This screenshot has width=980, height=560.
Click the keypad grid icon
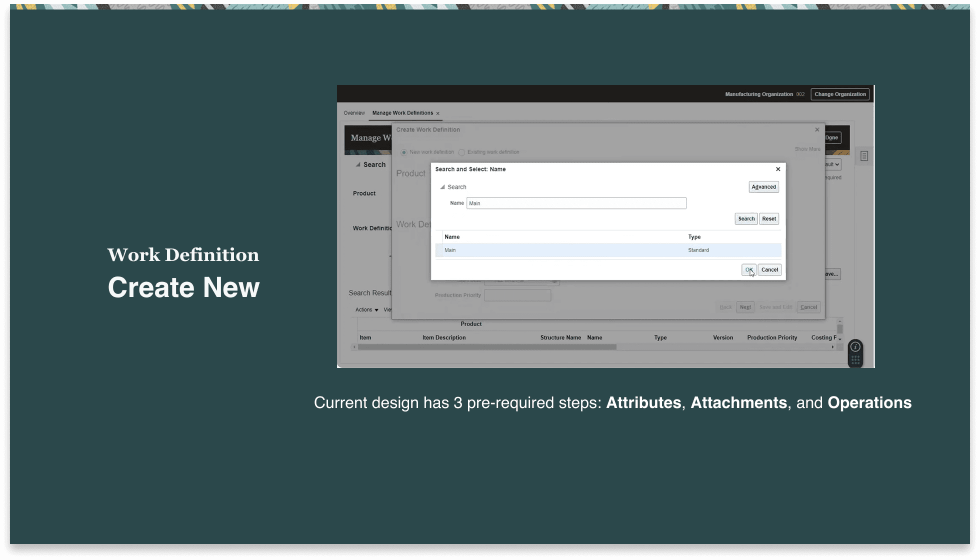click(x=855, y=359)
